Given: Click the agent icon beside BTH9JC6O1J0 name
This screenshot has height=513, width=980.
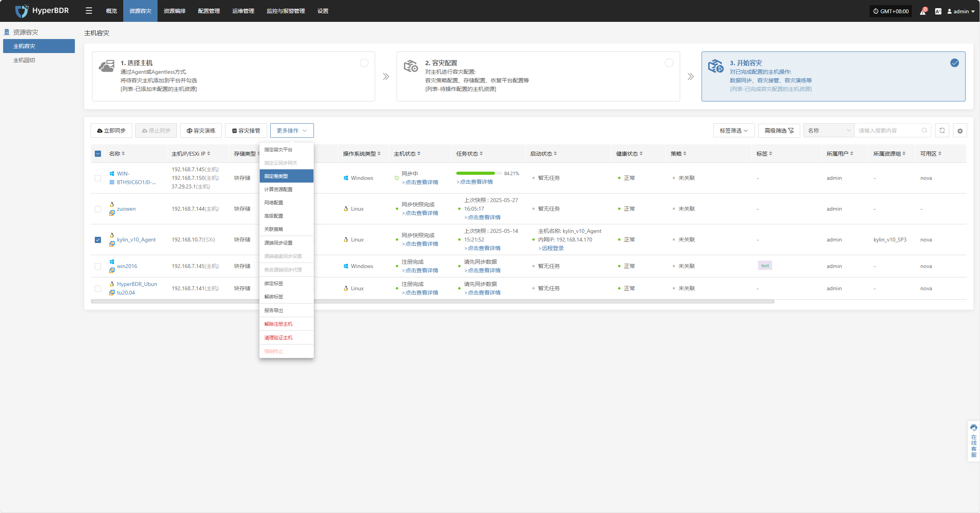Looking at the screenshot, I should point(112,182).
